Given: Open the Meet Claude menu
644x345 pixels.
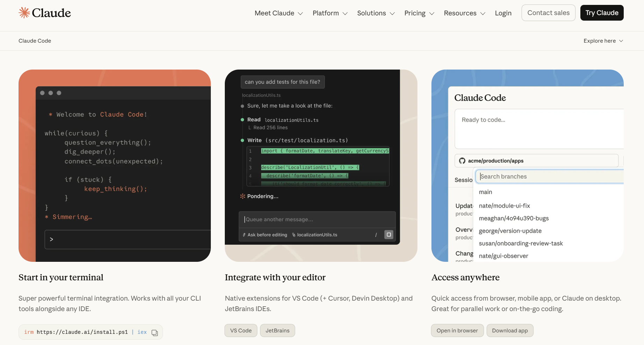Looking at the screenshot, I should (x=279, y=13).
